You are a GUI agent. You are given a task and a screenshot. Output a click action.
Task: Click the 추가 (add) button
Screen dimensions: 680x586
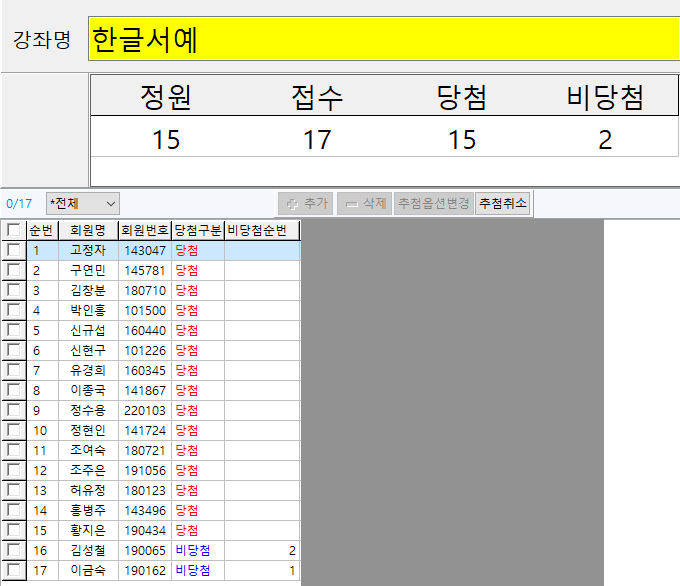click(x=306, y=203)
